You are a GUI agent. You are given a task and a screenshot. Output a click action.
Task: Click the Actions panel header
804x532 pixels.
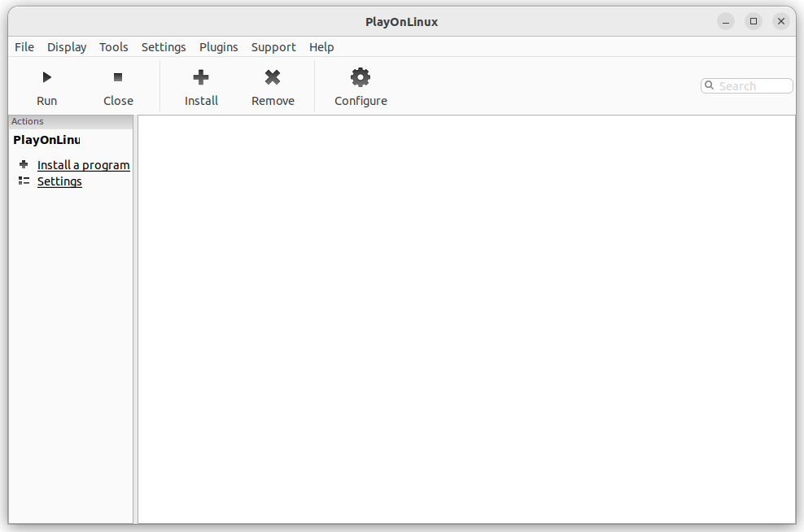pyautogui.click(x=71, y=121)
